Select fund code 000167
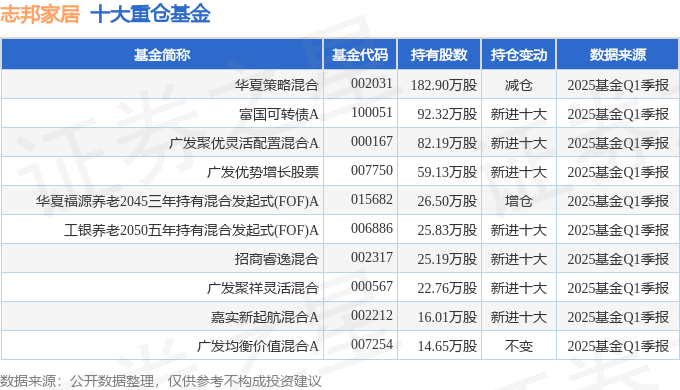The height and width of the screenshot is (390, 680). tap(372, 141)
